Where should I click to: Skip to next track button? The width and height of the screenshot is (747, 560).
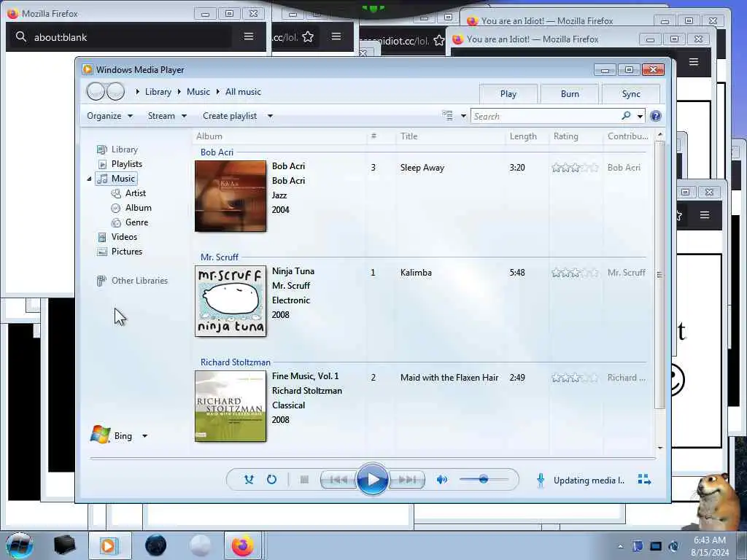tap(407, 480)
